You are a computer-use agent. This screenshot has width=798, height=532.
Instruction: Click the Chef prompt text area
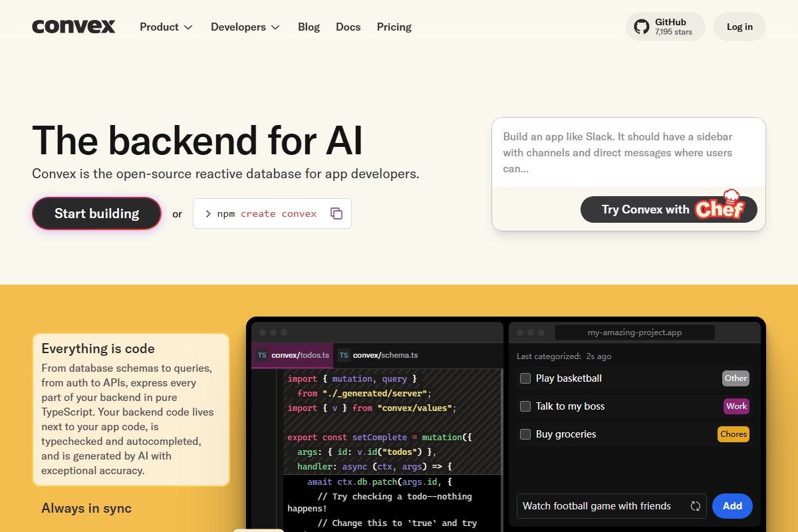point(628,153)
